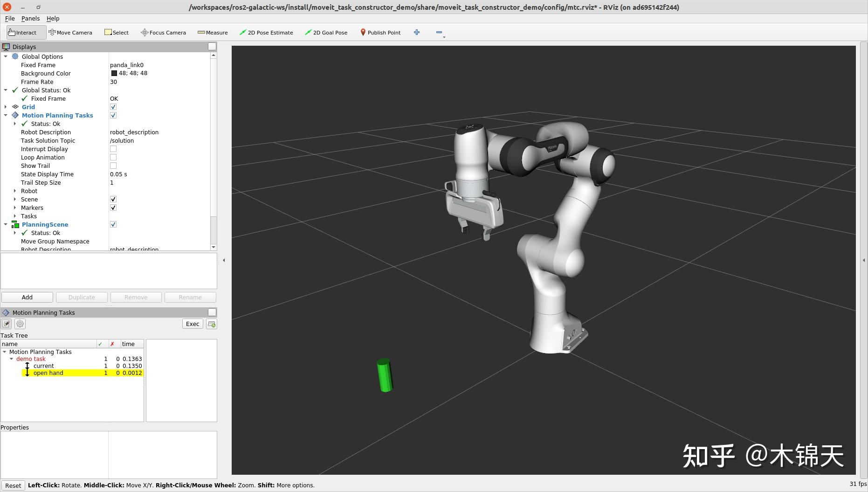Select the Interact tool

tap(22, 32)
